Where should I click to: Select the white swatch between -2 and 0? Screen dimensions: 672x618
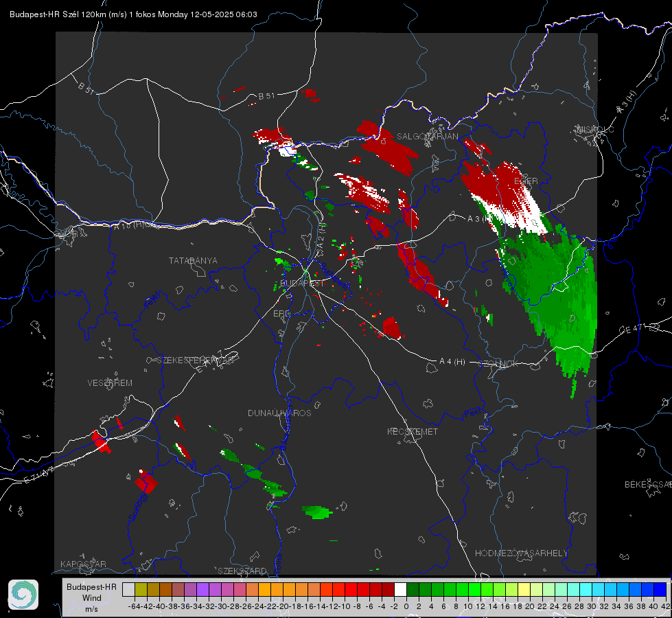400,589
